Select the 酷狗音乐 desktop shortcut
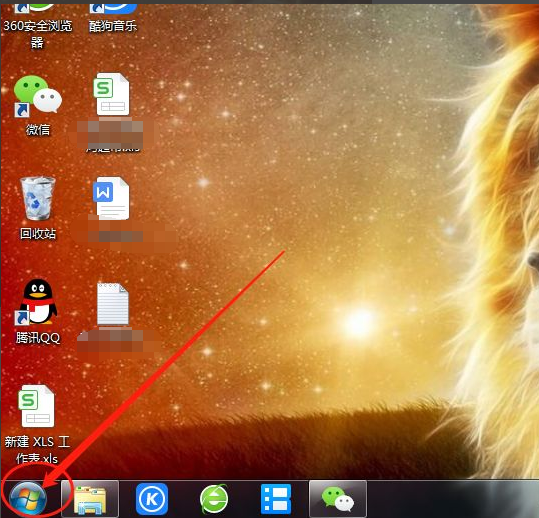The height and width of the screenshot is (518, 539). click(x=113, y=18)
